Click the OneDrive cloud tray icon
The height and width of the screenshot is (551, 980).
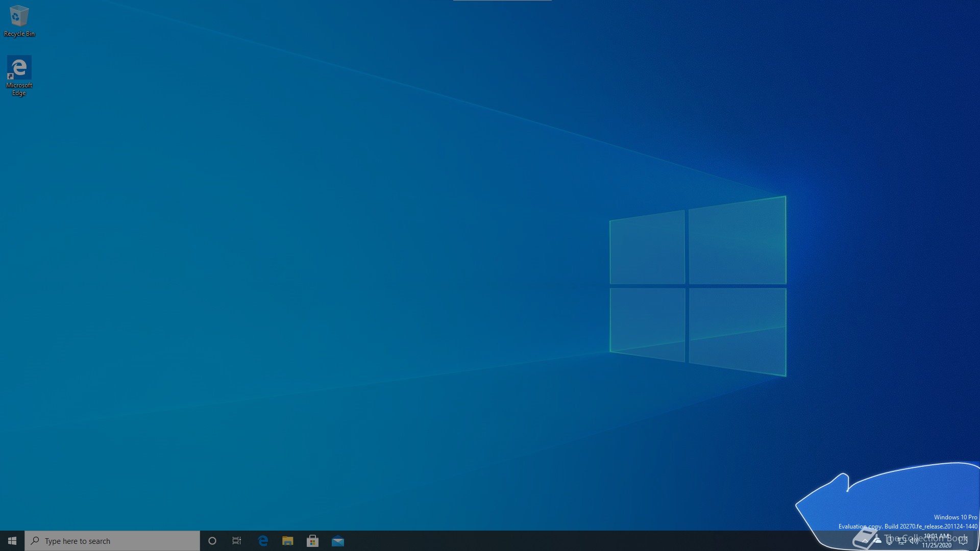click(x=877, y=541)
